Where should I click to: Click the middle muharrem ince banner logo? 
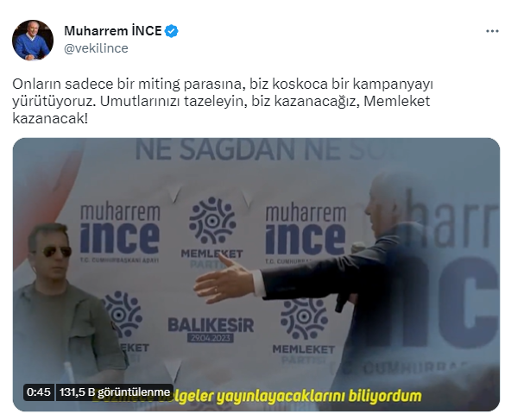click(306, 232)
